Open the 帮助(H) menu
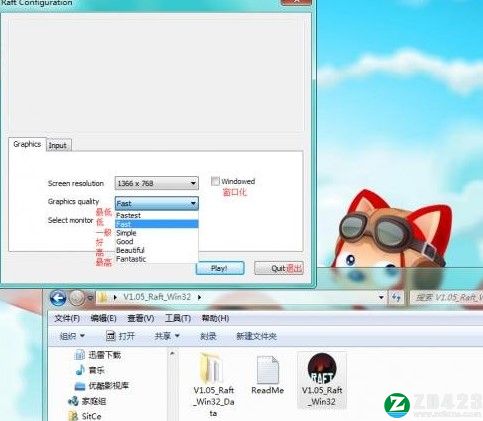 tap(215, 318)
